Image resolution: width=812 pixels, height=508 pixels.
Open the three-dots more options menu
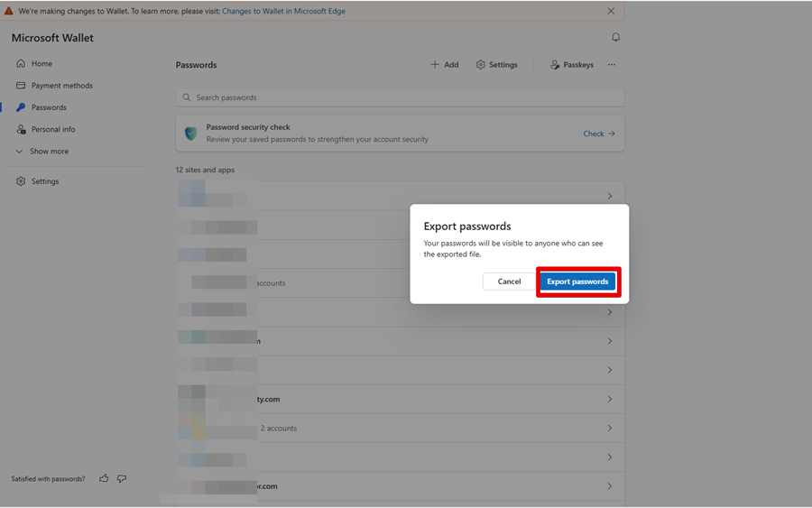click(612, 65)
